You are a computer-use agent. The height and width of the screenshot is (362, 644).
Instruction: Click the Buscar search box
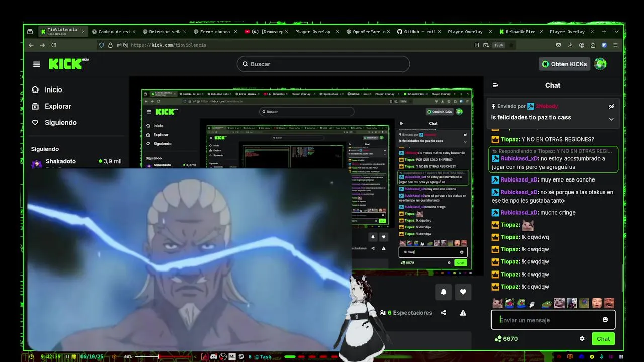(x=323, y=64)
